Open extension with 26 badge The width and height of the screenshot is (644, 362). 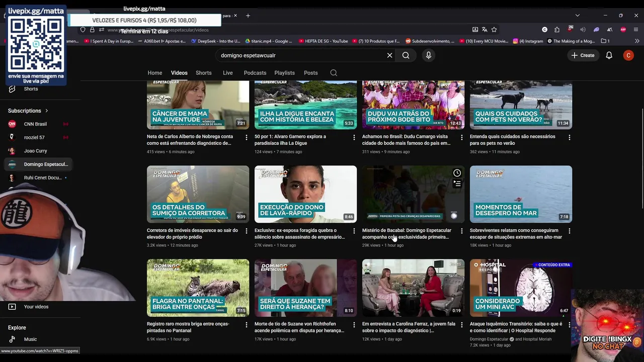(570, 29)
